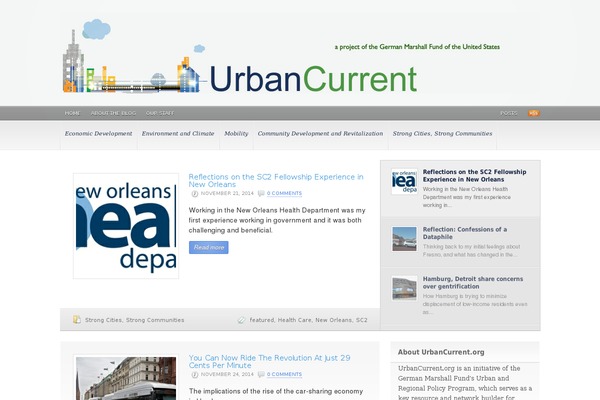This screenshot has width=600, height=400.
Task: Open the UrbanCurrent logo homepage link
Action: tap(240, 57)
